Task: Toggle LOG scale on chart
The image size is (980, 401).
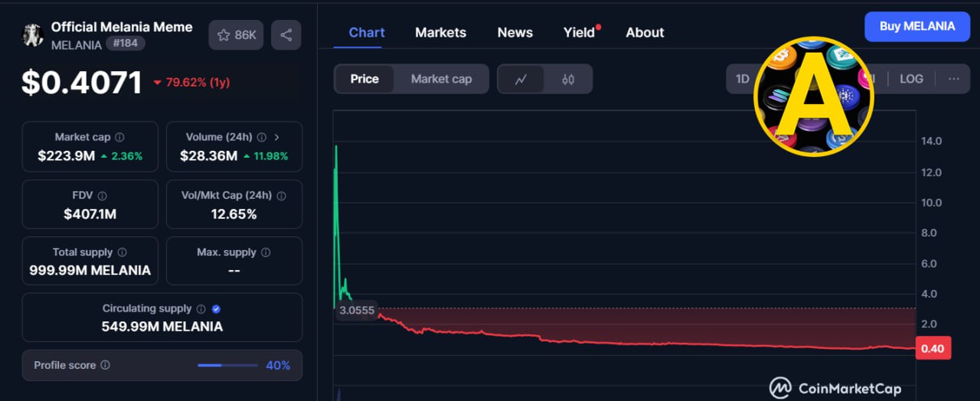Action: 911,79
